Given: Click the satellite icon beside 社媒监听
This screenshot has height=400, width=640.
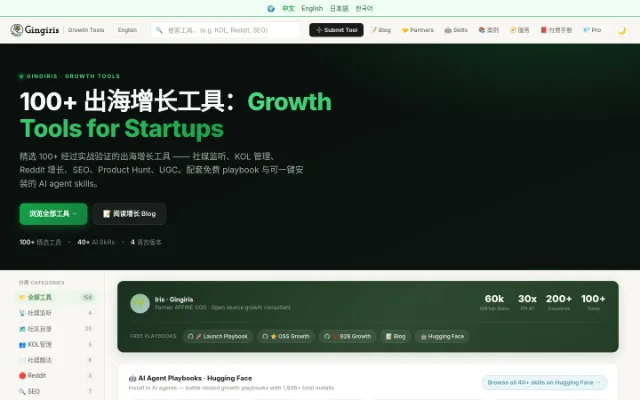Looking at the screenshot, I should point(22,313).
